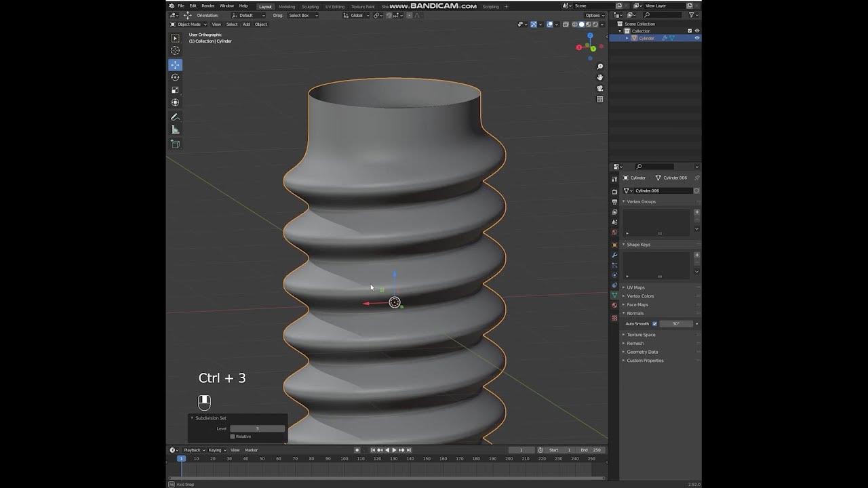Viewport: 868px width, 488px height.
Task: Activate the Scale tool
Action: (x=175, y=90)
